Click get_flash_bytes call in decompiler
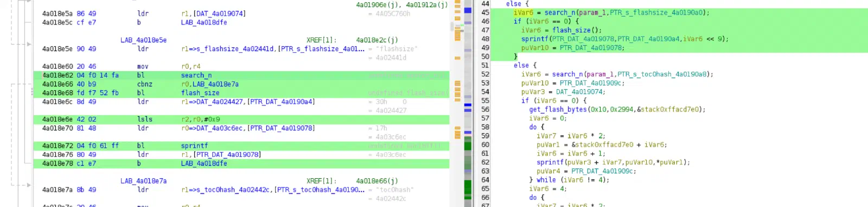Screen dimensions: 868x207 click(x=558, y=109)
